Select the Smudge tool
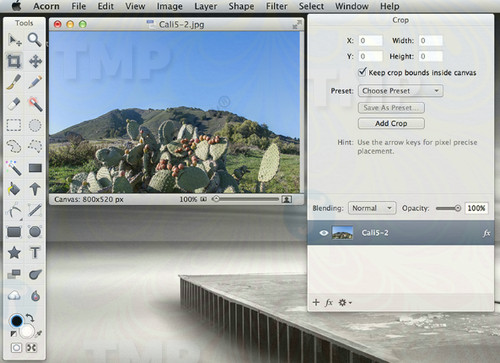The image size is (500, 363). click(x=35, y=274)
